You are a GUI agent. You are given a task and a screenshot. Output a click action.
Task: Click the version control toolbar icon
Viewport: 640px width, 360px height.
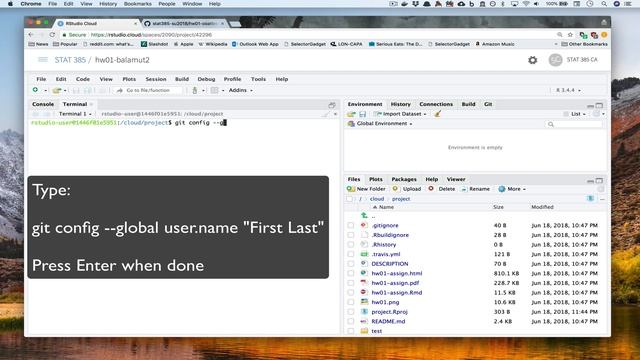pos(195,90)
